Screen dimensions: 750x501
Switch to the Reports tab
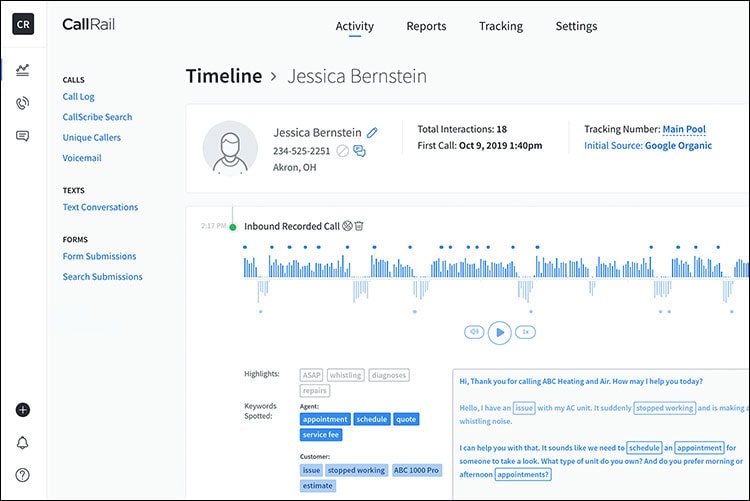(x=426, y=26)
